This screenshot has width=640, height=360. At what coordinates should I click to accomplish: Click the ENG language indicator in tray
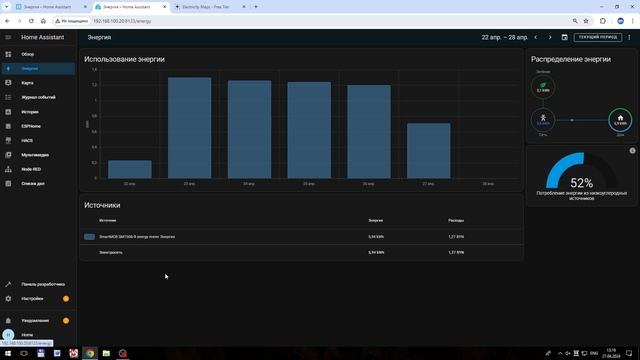coord(594,353)
